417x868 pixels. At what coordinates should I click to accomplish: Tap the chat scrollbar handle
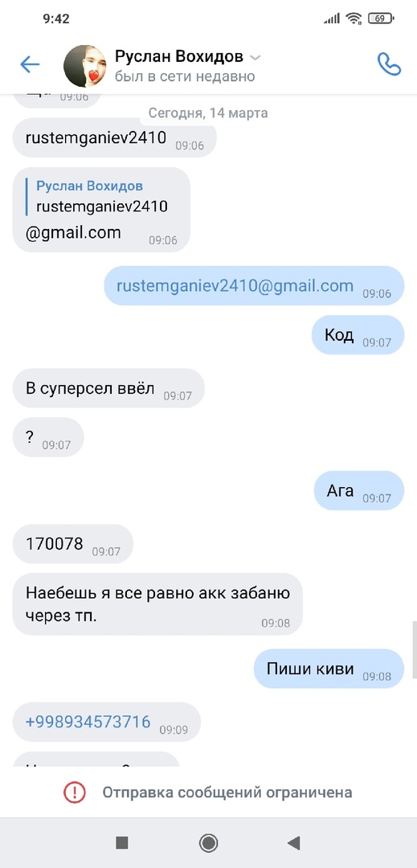[x=415, y=650]
